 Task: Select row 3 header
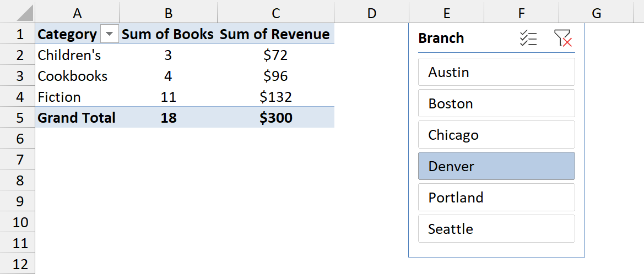18,76
